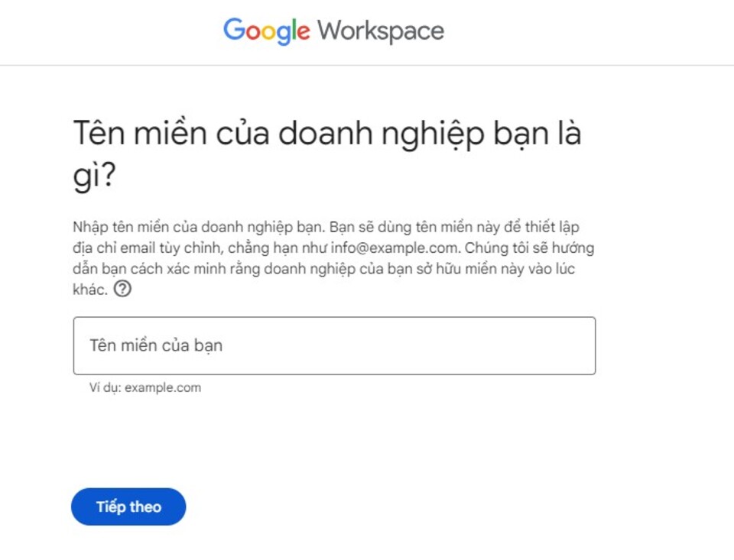Click the "gì?" line of the heading
The width and height of the screenshot is (734, 560).
[94, 176]
